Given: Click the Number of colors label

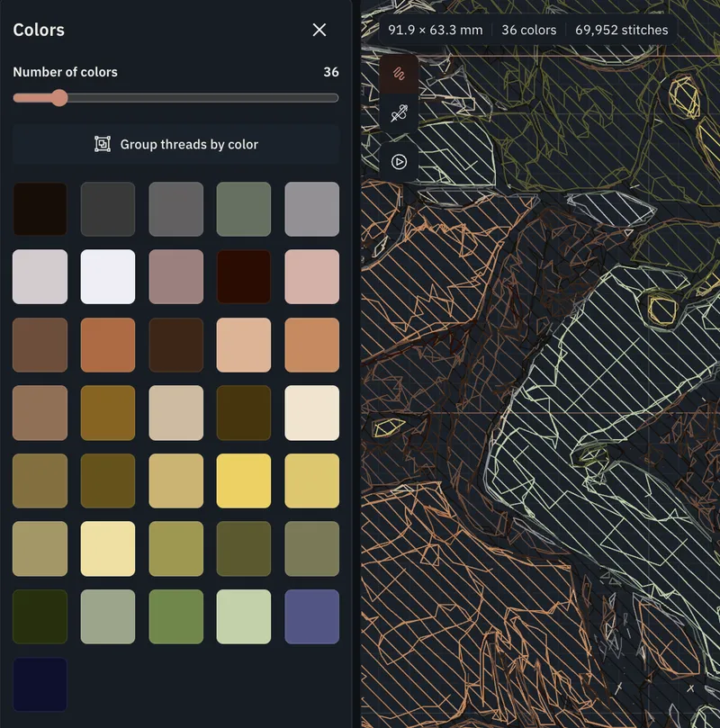Looking at the screenshot, I should [65, 72].
